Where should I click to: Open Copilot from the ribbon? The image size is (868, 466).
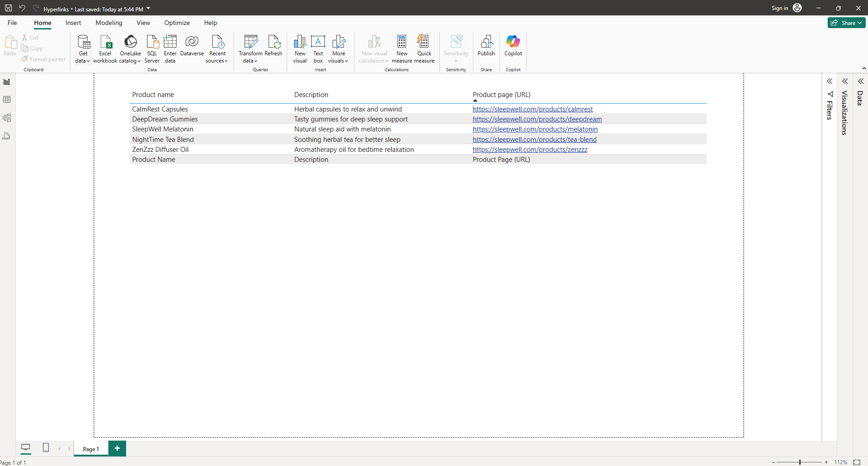point(513,45)
